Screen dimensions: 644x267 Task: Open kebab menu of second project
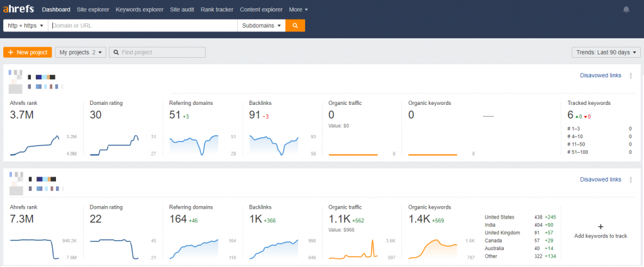631,180
